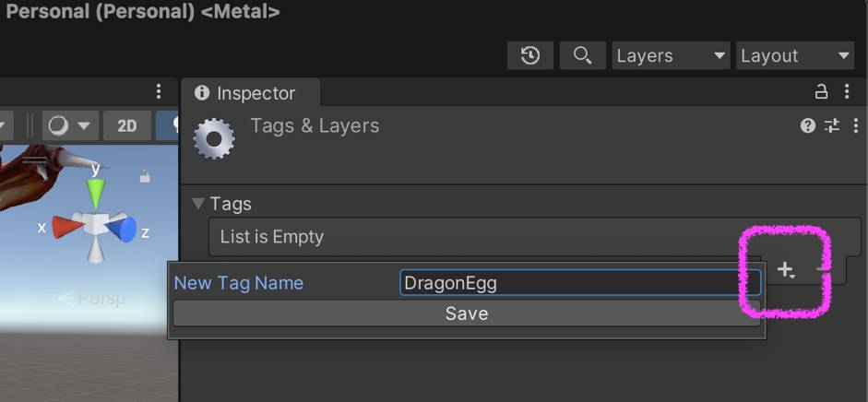Toggle the Inspector lock icon
868x402 pixels.
coord(821,92)
